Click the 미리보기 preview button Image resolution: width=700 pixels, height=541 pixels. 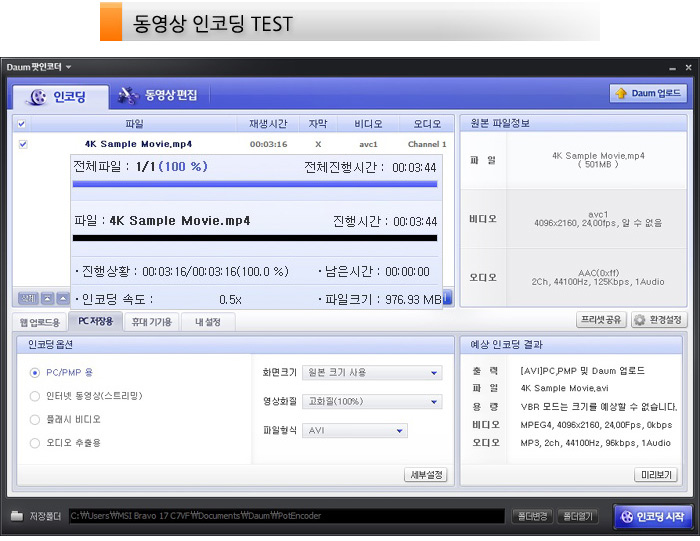click(x=656, y=475)
